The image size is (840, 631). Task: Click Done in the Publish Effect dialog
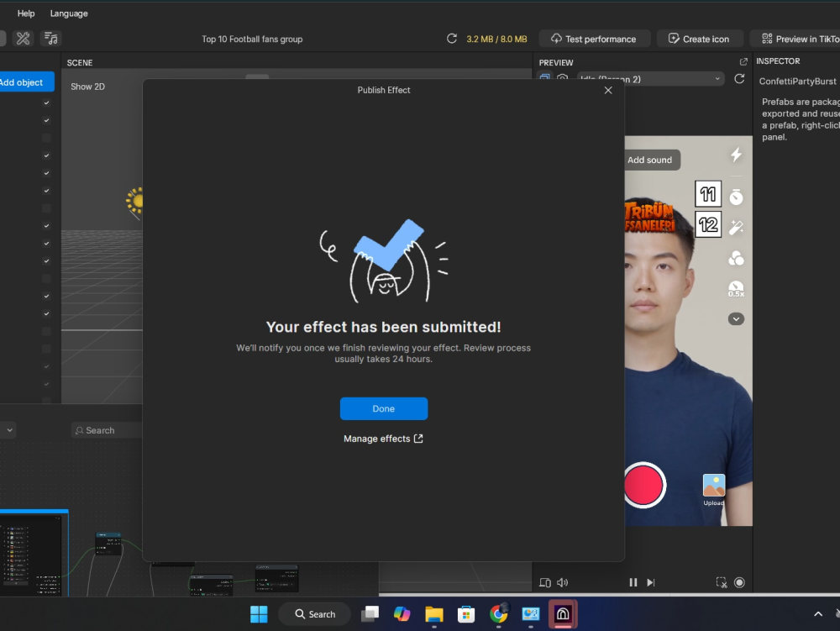[384, 408]
